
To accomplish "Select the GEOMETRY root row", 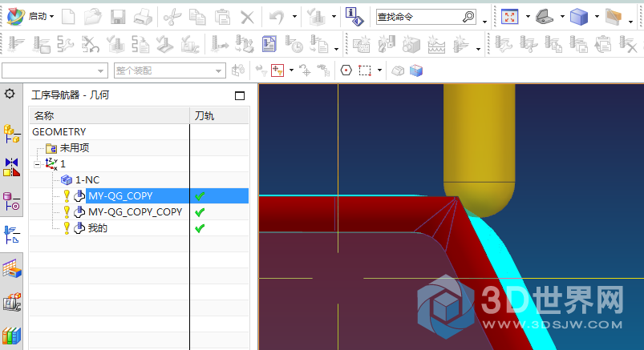I will pos(140,131).
